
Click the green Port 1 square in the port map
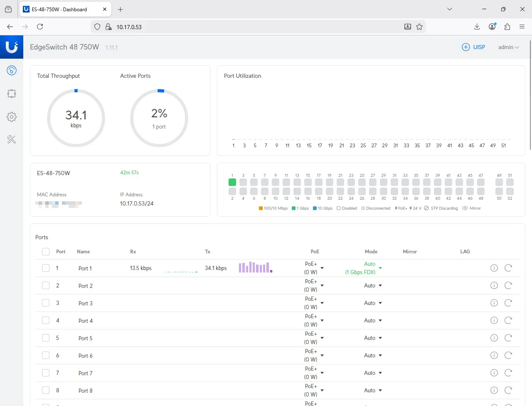tap(232, 182)
